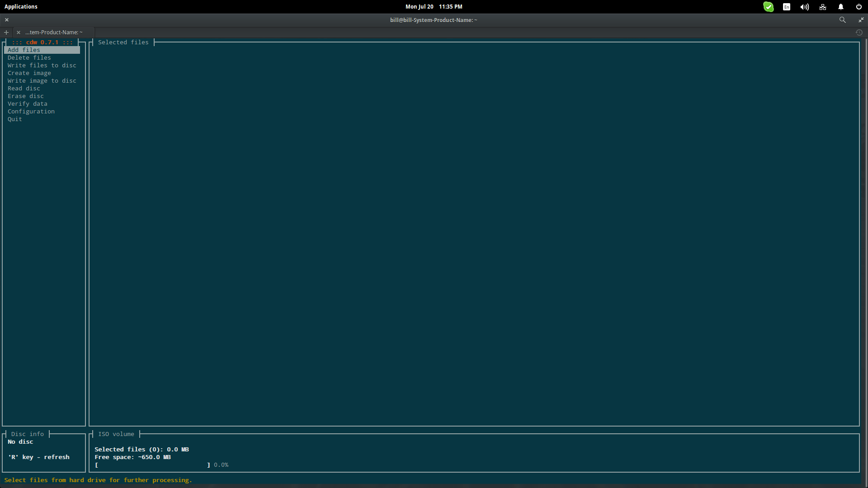Click the Disc info panel label
Viewport: 868px width, 488px height.
point(28,434)
